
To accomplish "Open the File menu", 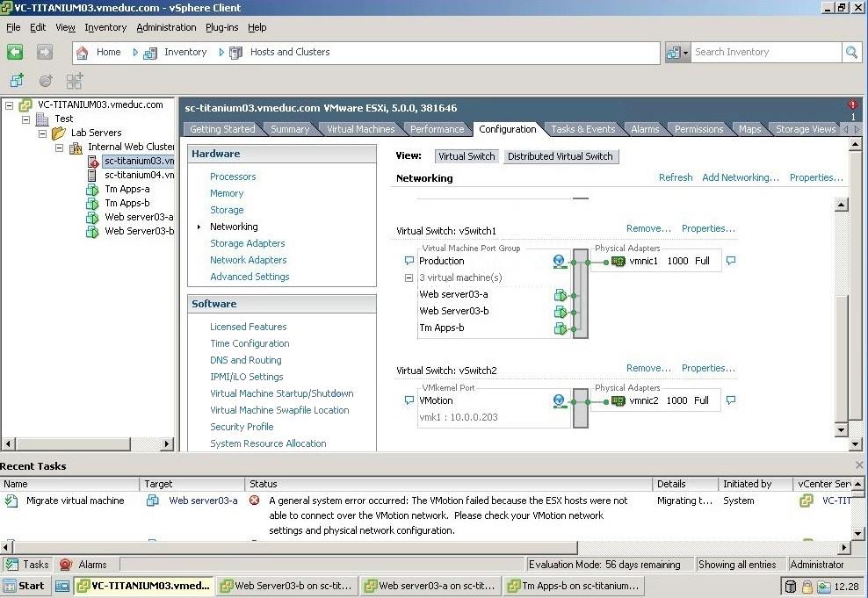I will coord(13,27).
